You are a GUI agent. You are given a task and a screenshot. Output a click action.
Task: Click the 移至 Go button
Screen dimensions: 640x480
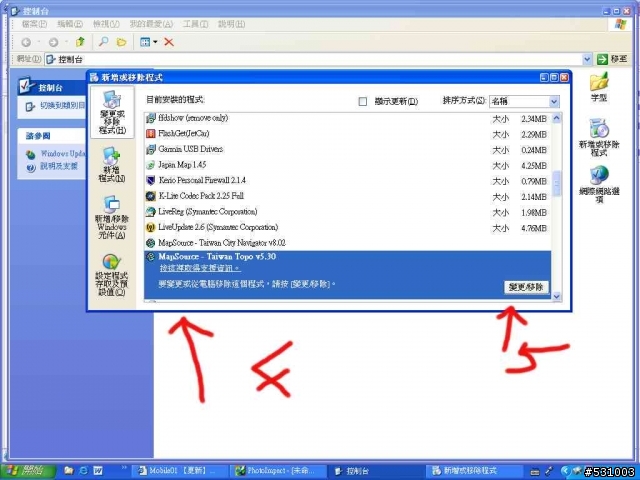tap(612, 60)
